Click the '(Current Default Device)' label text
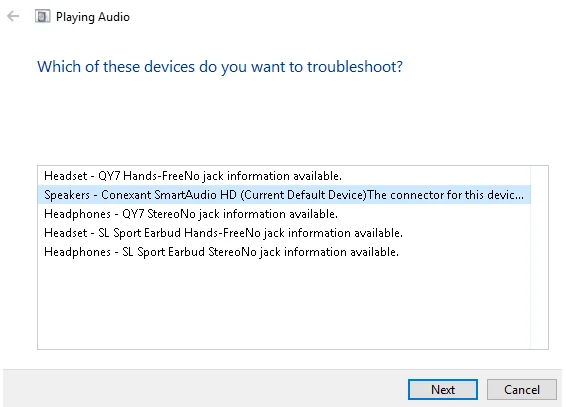Screen dimensions: 566x407 coord(303,195)
